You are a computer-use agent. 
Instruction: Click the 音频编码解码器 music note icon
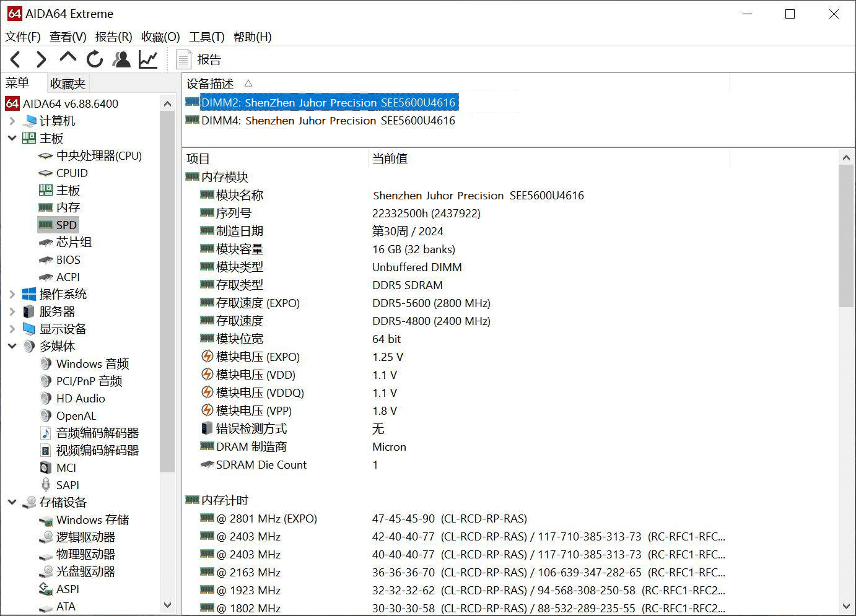click(45, 433)
